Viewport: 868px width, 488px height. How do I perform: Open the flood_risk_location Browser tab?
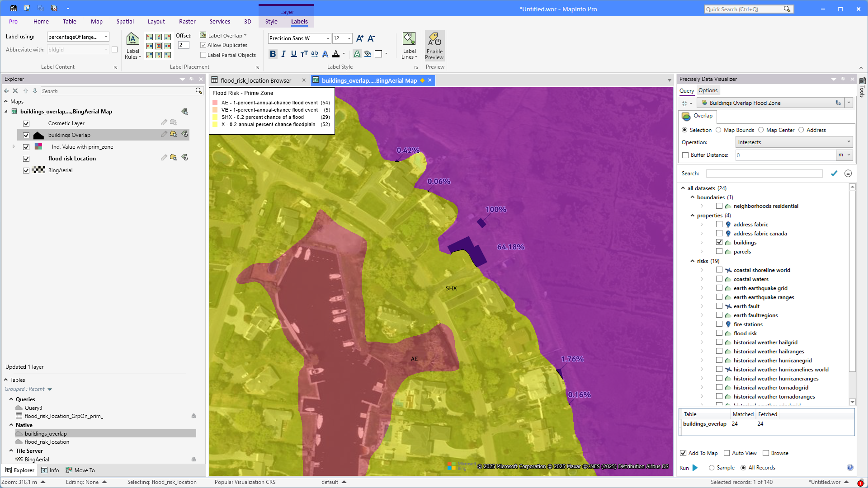(x=256, y=80)
